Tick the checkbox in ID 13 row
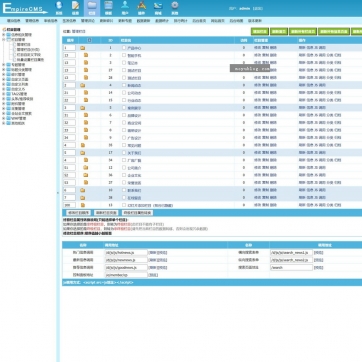This screenshot has height=362, width=362. click(x=124, y=205)
